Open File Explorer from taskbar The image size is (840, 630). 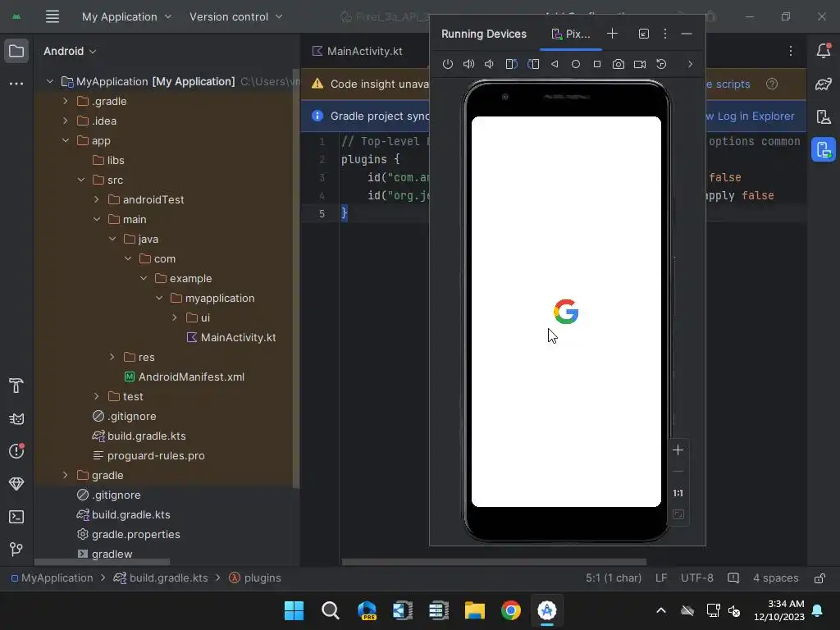pyautogui.click(x=475, y=610)
